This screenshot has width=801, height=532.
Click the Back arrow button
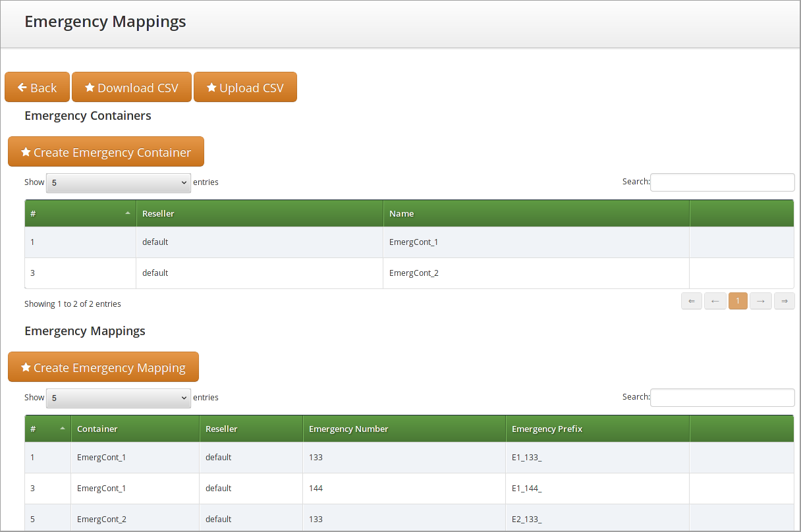click(x=37, y=88)
